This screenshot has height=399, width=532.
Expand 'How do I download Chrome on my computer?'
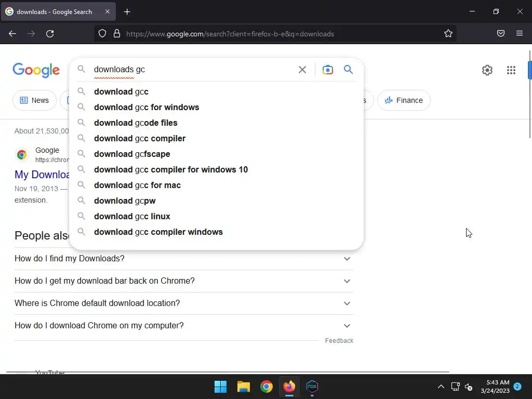click(183, 326)
